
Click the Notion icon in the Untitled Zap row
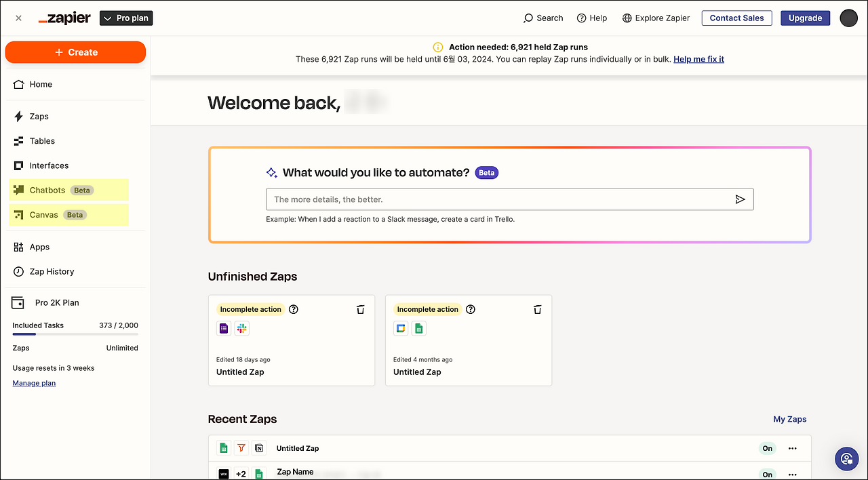pos(259,448)
